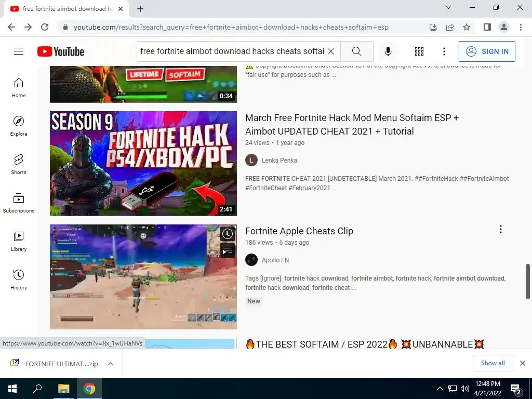The image size is (532, 399).
Task: Open the volume control in system tray
Action: tap(465, 389)
